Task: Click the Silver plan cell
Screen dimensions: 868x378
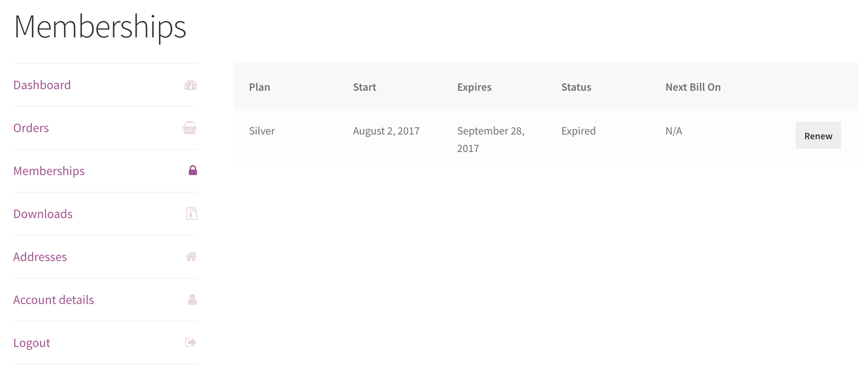Action: point(262,131)
